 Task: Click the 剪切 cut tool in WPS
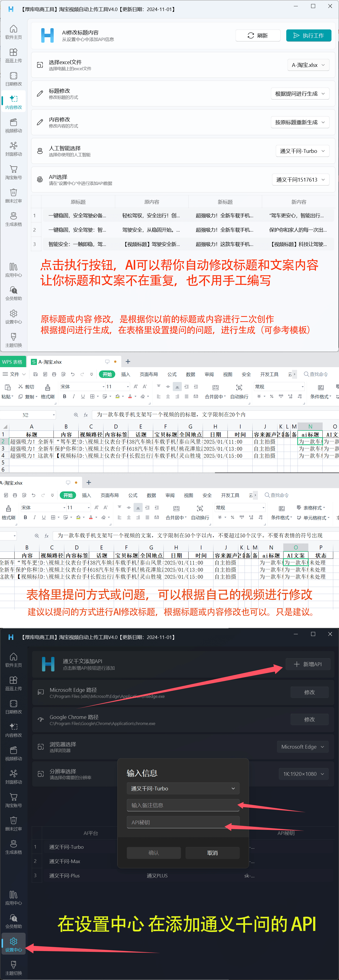pos(26,387)
